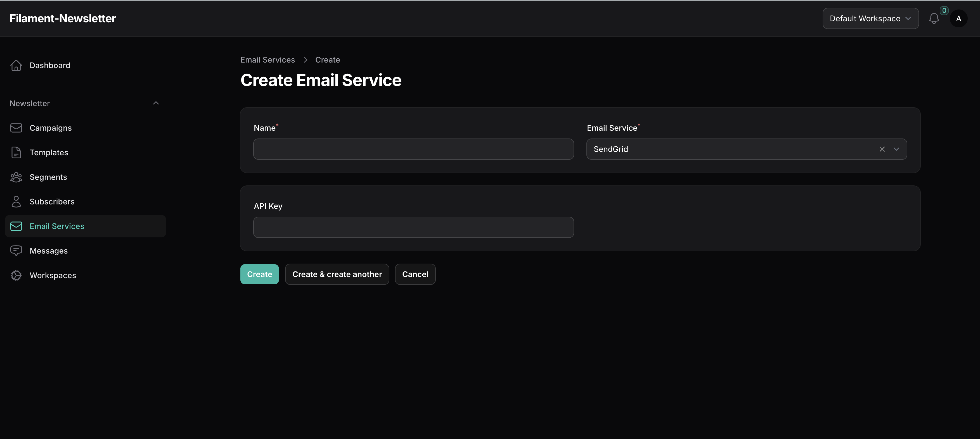Open the notifications bell

click(934, 18)
